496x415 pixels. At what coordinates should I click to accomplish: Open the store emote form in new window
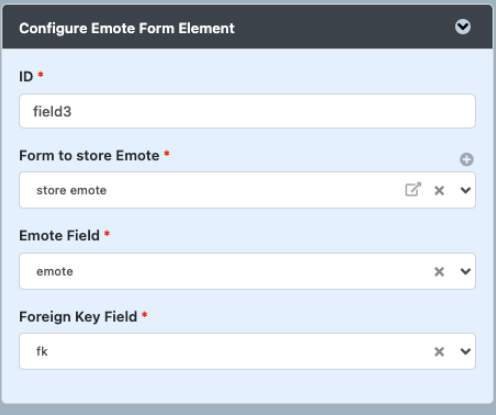coord(413,189)
